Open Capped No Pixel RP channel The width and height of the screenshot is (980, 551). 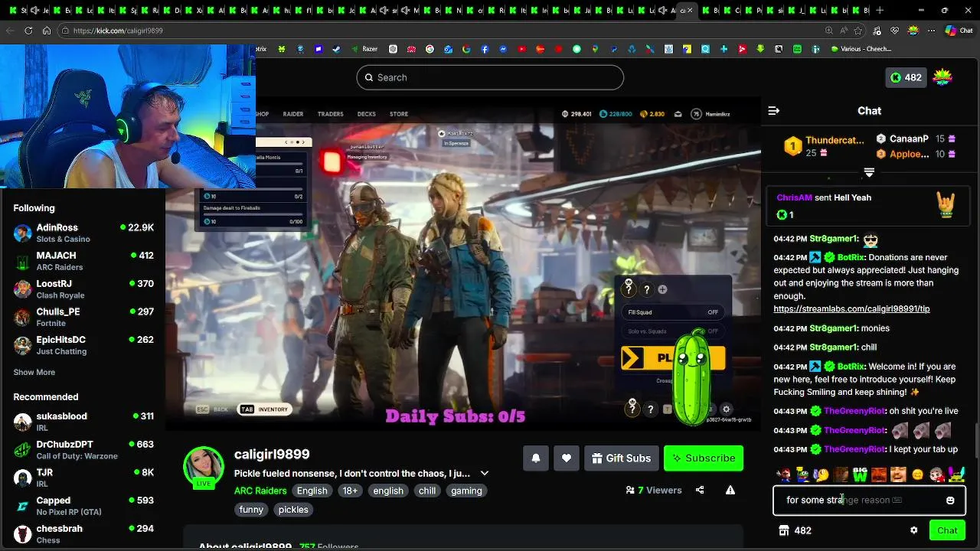(x=83, y=506)
